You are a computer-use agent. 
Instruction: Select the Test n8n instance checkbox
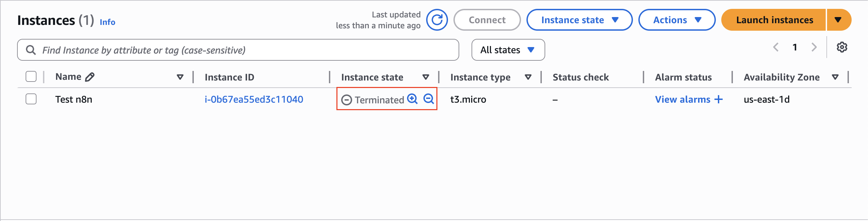click(31, 99)
